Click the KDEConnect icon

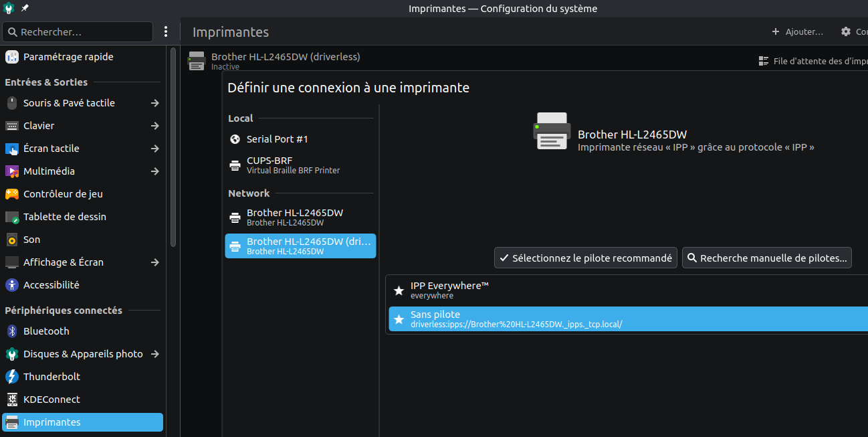(12, 400)
